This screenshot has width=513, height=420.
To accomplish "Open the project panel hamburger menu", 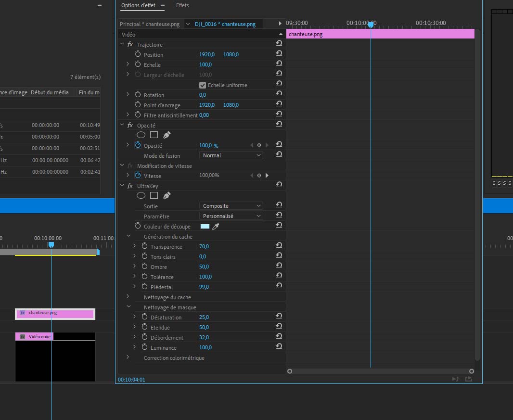I will click(100, 6).
